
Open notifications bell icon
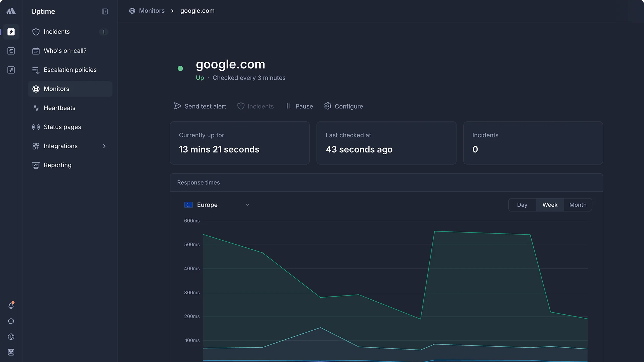[11, 305]
